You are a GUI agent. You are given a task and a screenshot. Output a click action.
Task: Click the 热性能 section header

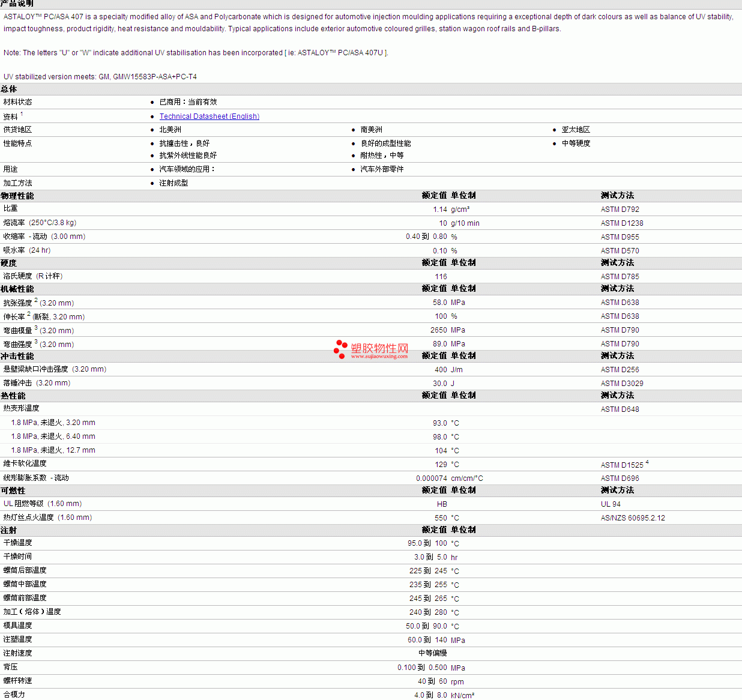pyautogui.click(x=13, y=396)
